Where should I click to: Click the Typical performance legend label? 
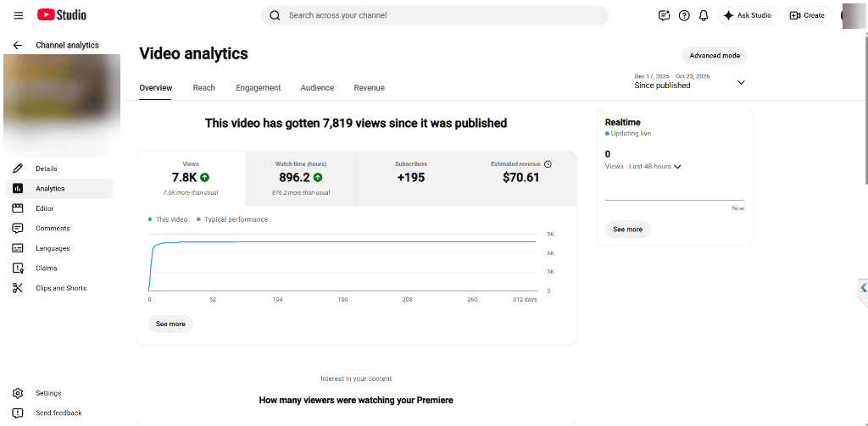236,219
